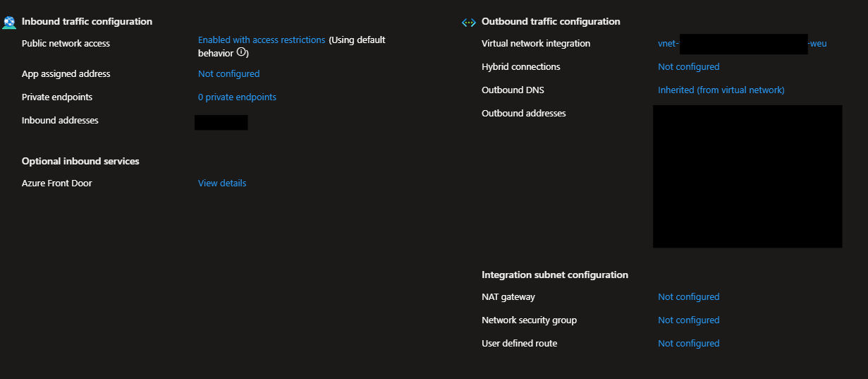Open the Enabled with access restrictions link
Image resolution: width=868 pixels, height=379 pixels.
click(262, 40)
